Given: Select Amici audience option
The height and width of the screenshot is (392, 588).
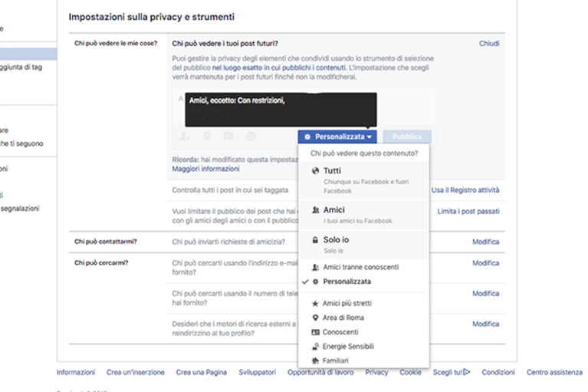Looking at the screenshot, I should click(363, 215).
